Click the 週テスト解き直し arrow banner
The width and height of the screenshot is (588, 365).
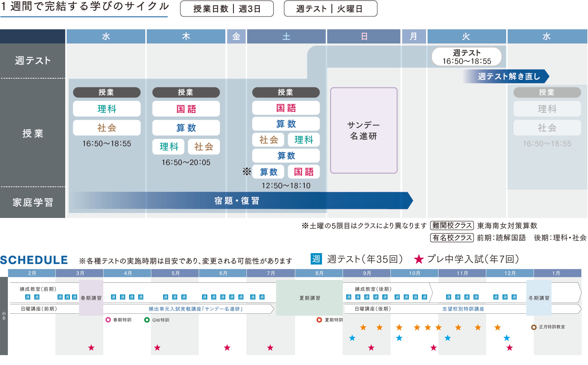pyautogui.click(x=506, y=76)
